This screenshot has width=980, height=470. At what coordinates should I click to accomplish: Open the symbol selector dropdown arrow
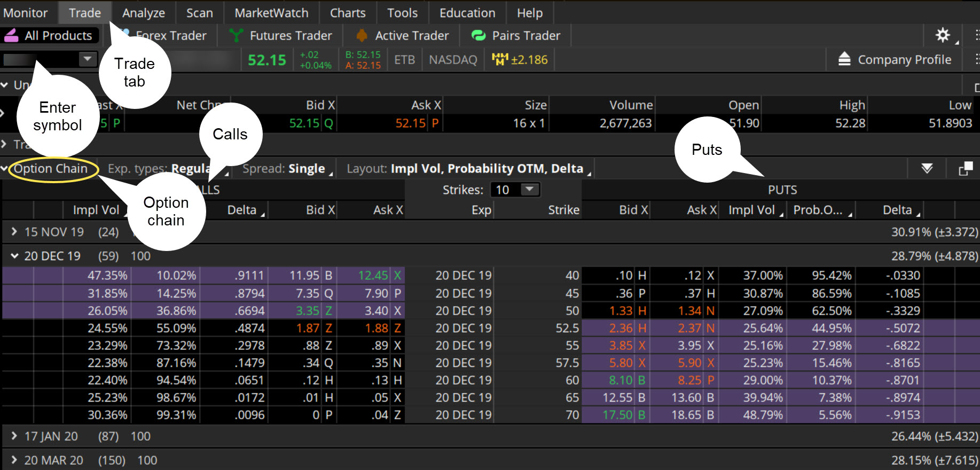[87, 59]
